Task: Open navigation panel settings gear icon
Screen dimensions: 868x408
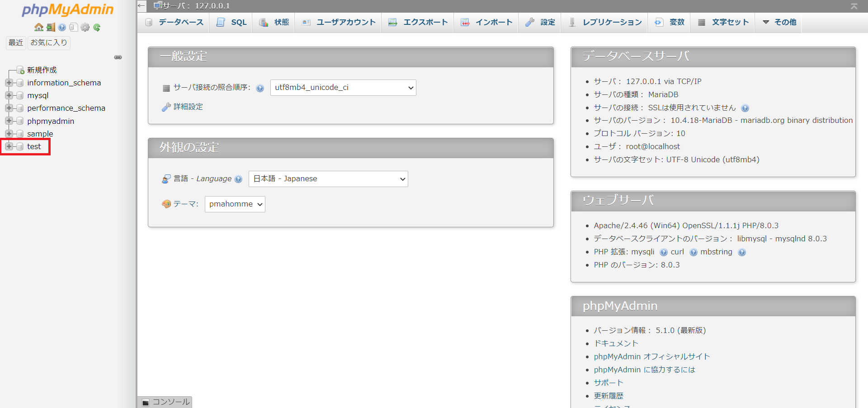Action: point(85,27)
